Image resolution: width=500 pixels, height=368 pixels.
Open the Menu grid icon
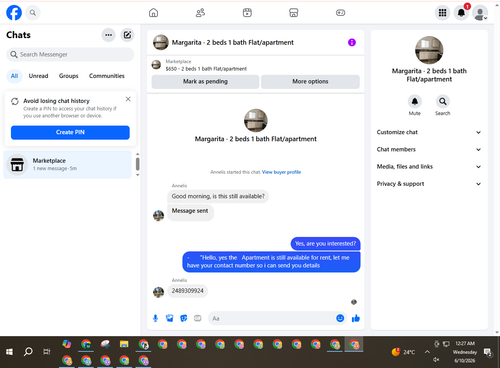[442, 13]
